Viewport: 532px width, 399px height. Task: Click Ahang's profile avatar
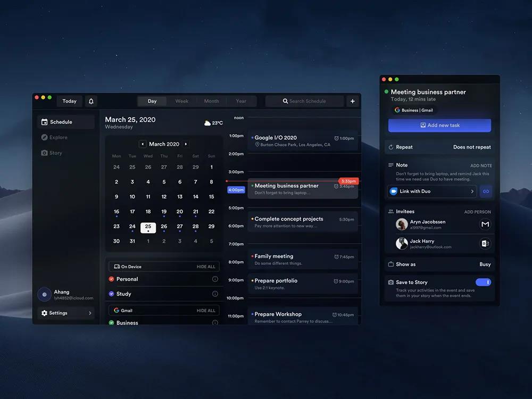tap(44, 295)
